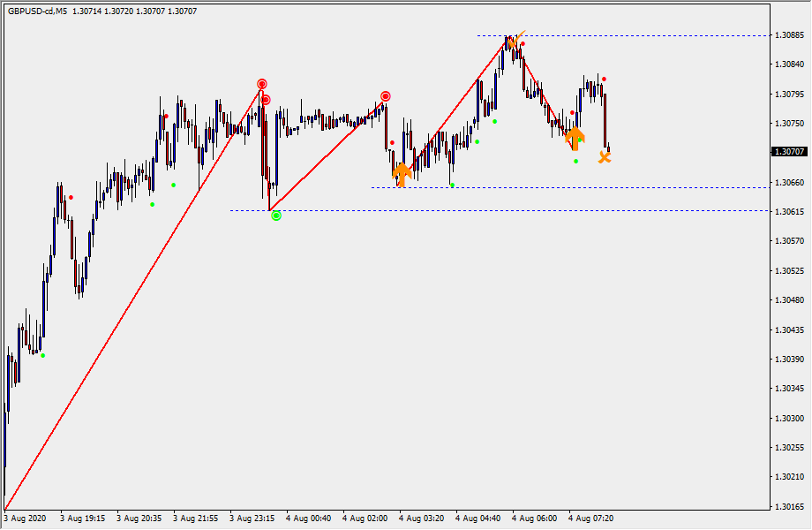Select the orange X marker beside the last candle
This screenshot has height=530, width=812.
click(x=605, y=157)
